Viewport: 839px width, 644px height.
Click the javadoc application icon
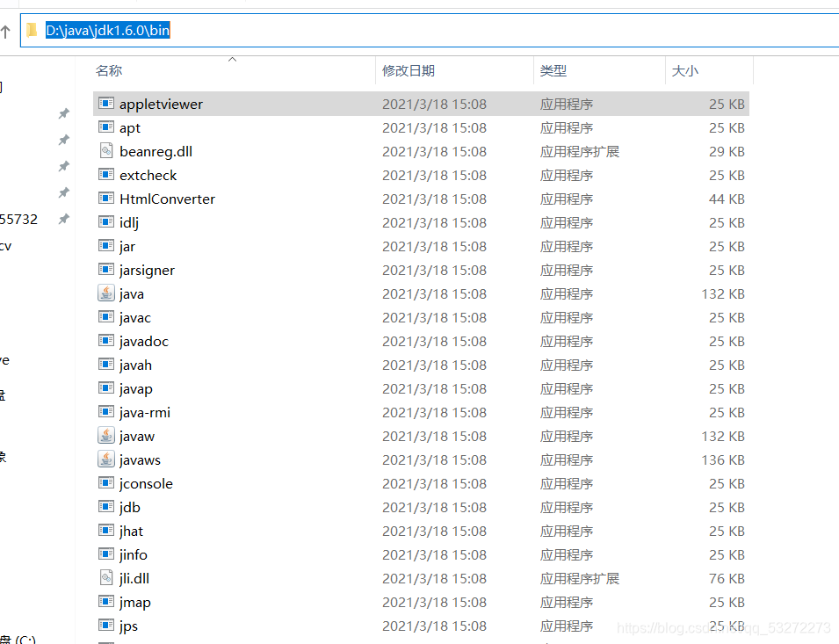106,340
